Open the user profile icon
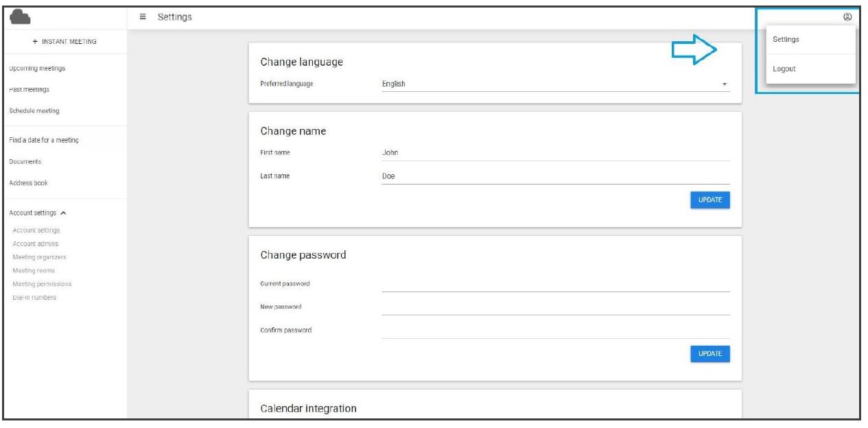This screenshot has height=428, width=868. point(847,17)
